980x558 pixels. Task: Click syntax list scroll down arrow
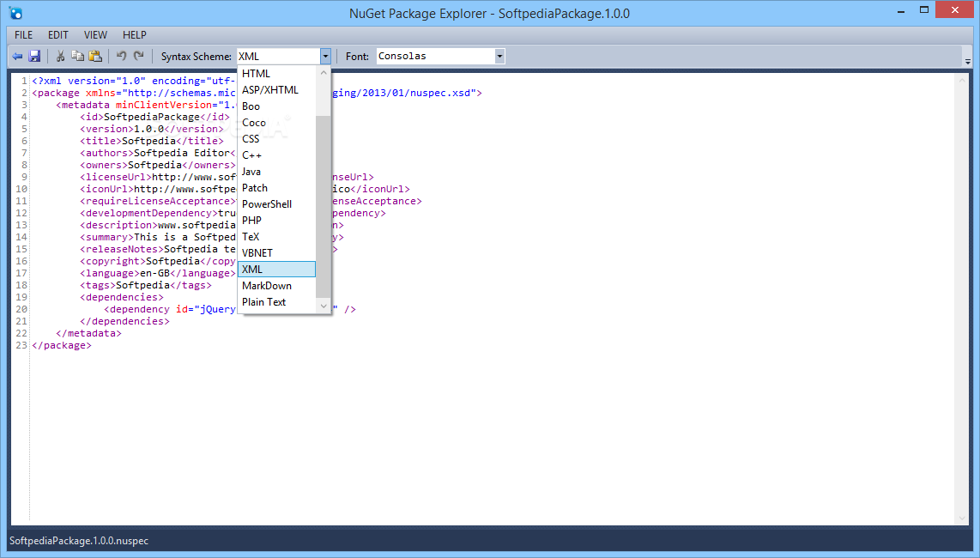[x=324, y=306]
